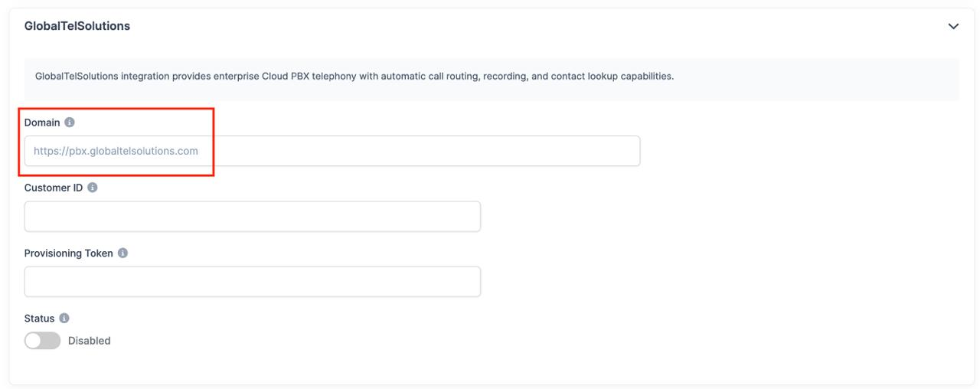Viewport: 980px width, 389px height.
Task: Click the Customer ID field label
Action: (x=54, y=188)
